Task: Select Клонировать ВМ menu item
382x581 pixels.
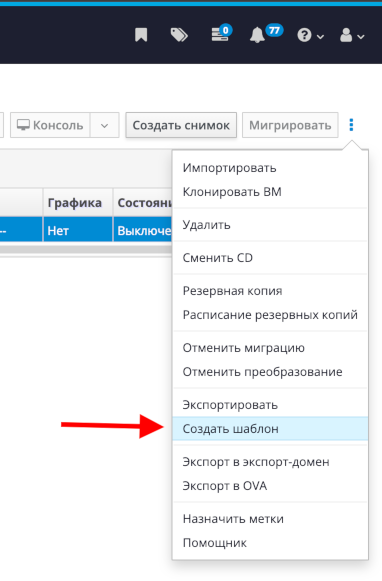Action: click(270, 192)
